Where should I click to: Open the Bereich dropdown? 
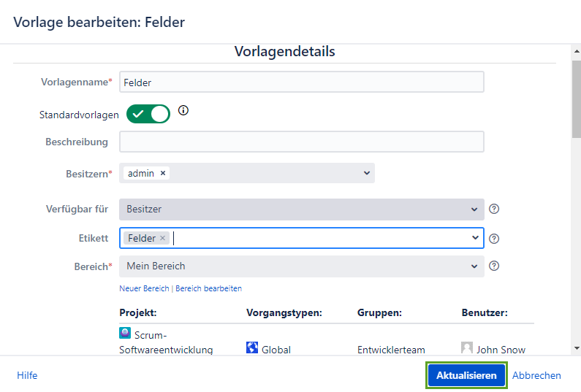(302, 266)
